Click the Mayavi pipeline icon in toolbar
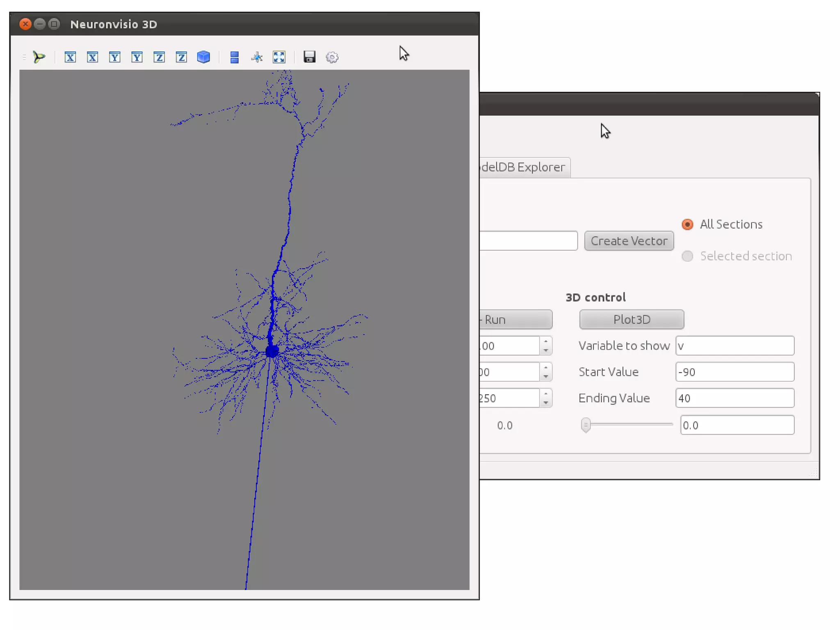The image size is (840, 630). point(39,57)
